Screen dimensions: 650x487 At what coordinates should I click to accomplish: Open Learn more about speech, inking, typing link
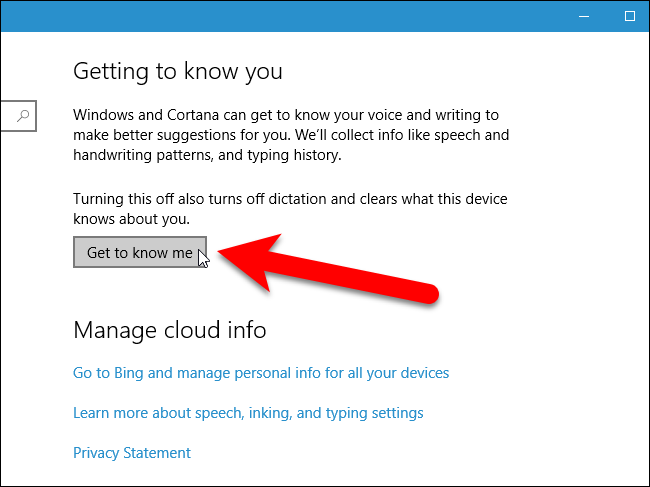click(x=248, y=413)
